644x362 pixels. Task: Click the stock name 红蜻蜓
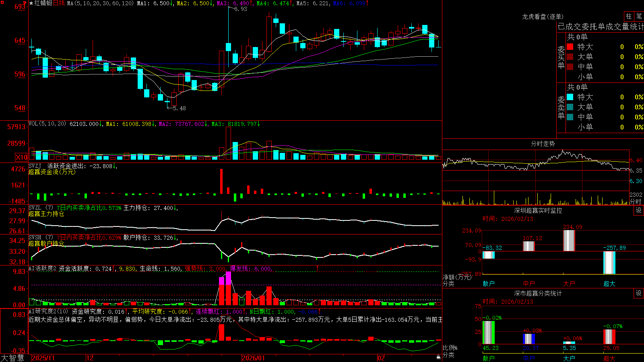pos(43,3)
